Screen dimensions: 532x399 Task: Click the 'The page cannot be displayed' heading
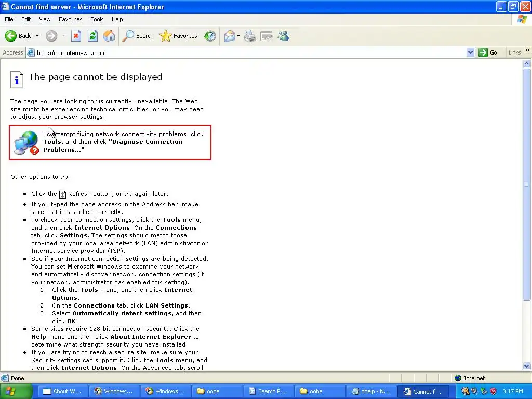click(96, 77)
